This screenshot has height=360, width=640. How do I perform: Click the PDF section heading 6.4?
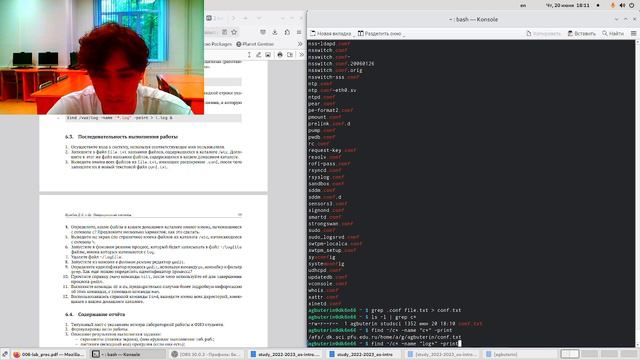point(95,314)
